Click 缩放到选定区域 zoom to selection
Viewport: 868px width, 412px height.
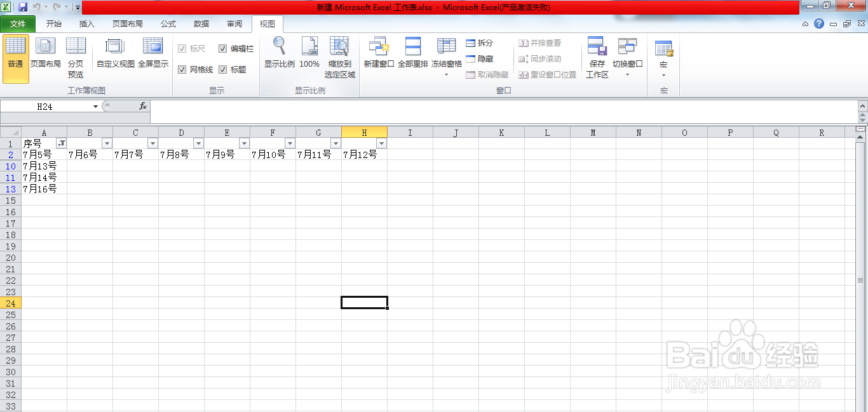pyautogui.click(x=340, y=58)
